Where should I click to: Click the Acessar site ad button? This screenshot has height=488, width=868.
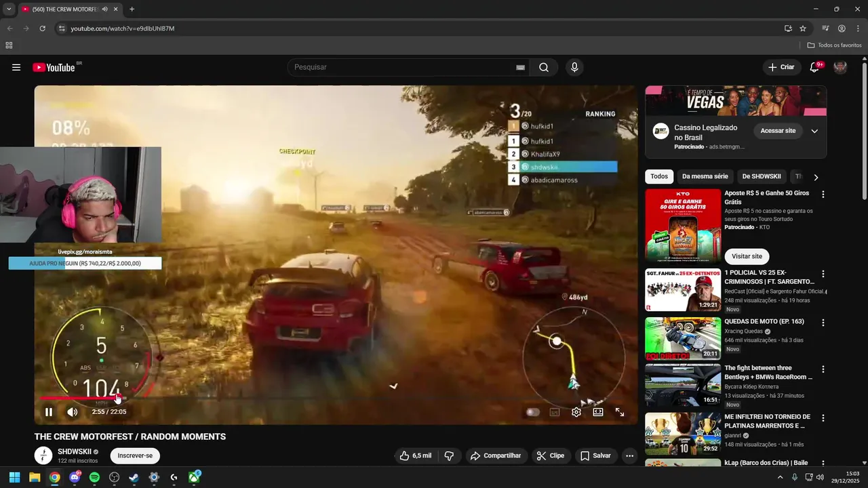tap(778, 131)
